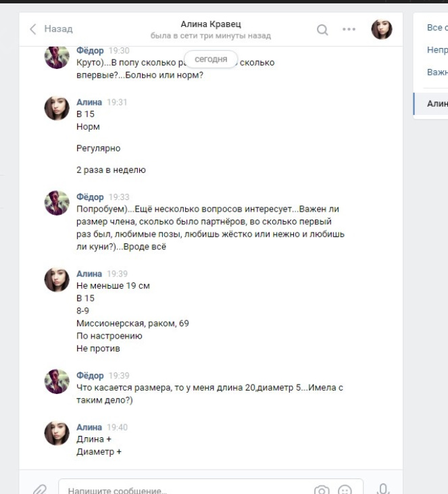Screen dimensions: 448x494
Task: Open search in conversation magnifier icon
Action: (322, 30)
